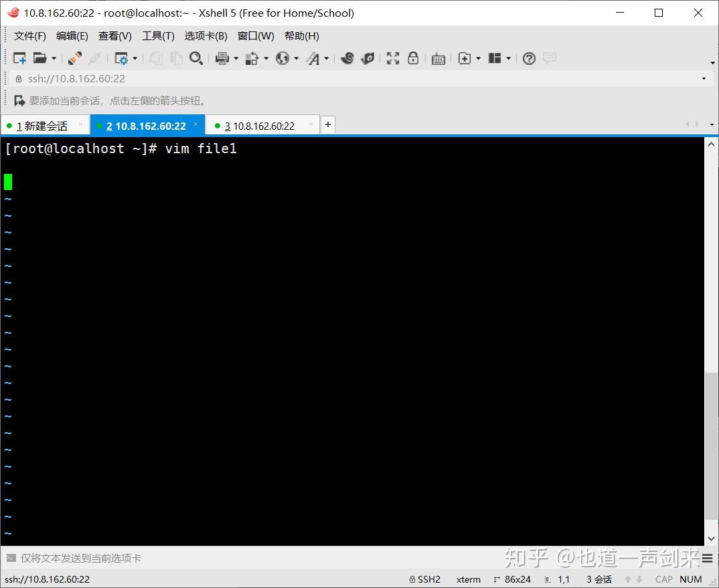The image size is (719, 588).
Task: Open the session folder icon
Action: 40,58
